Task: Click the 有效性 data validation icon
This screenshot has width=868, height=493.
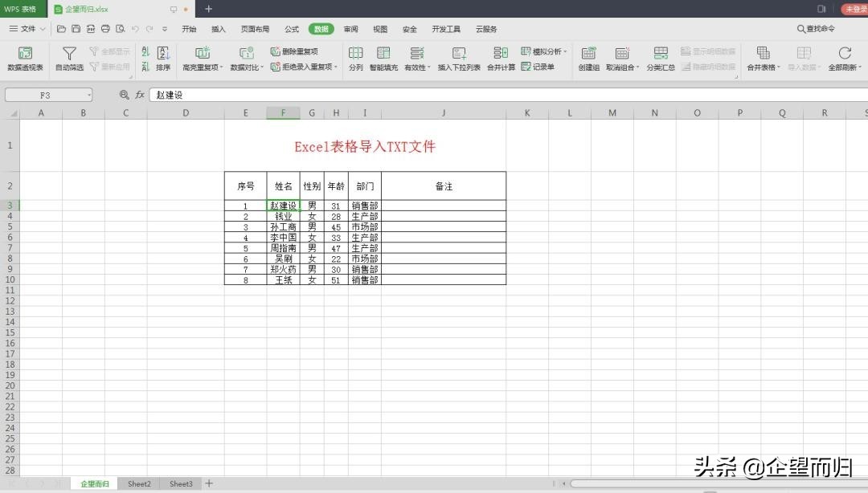Action: (417, 53)
